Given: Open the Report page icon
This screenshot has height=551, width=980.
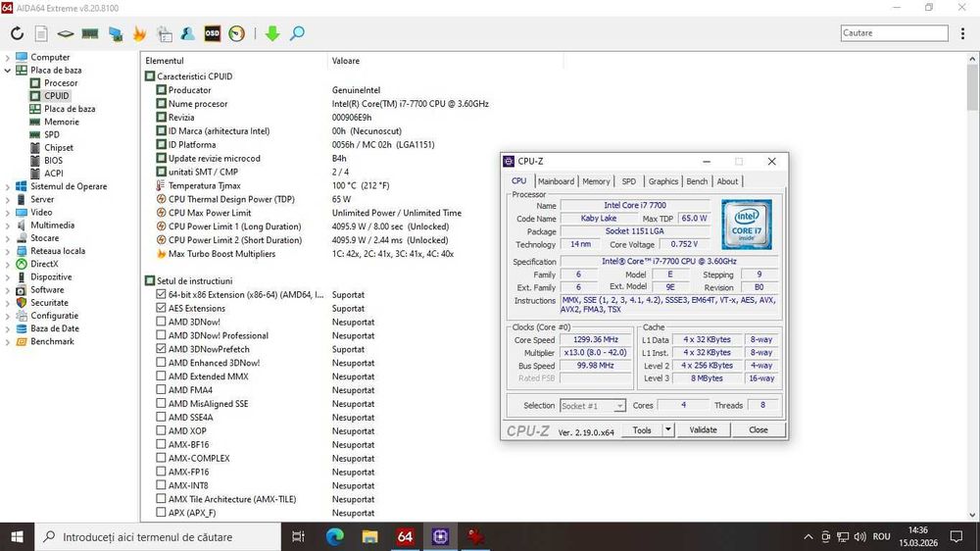Looking at the screenshot, I should point(41,33).
